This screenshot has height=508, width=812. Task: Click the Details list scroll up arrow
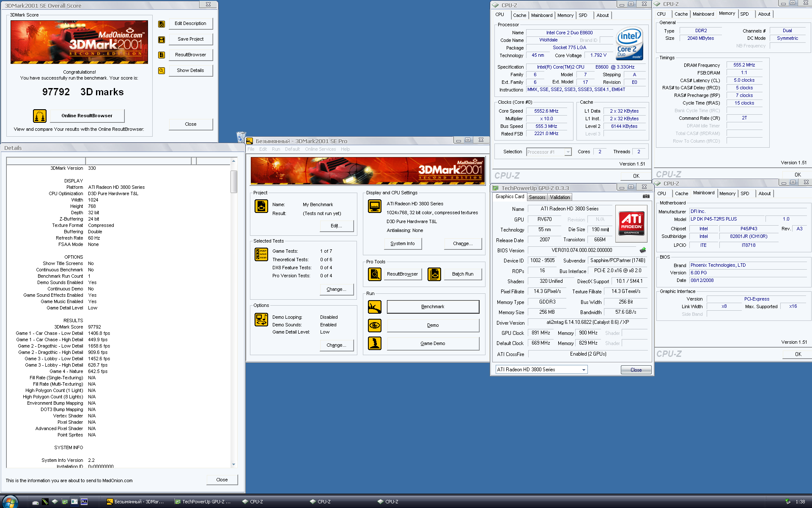[234, 161]
